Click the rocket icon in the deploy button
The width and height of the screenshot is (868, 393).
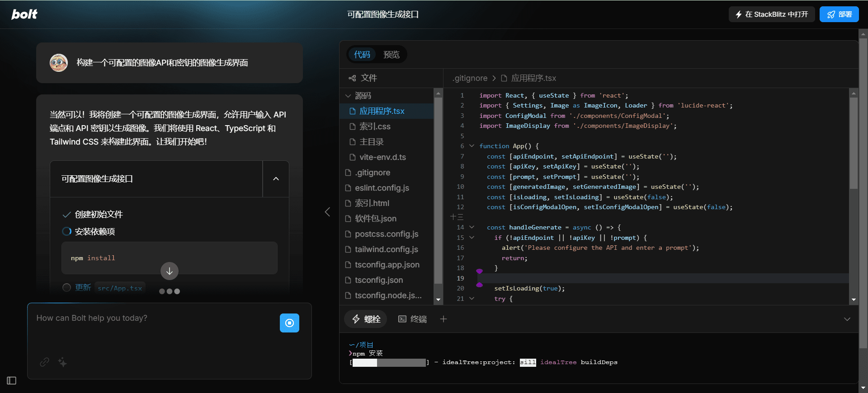(x=831, y=14)
